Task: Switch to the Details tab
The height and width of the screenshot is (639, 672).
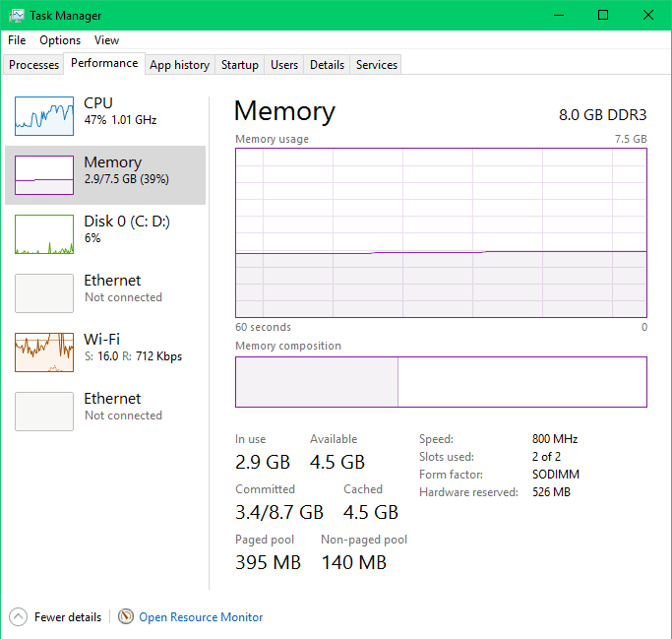Action: [327, 65]
